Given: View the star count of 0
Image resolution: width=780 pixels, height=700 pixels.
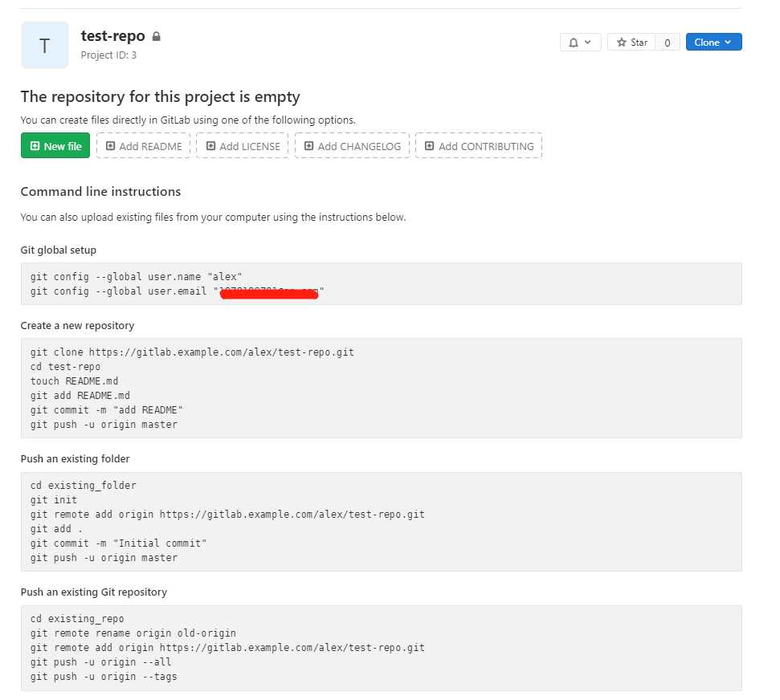Looking at the screenshot, I should coord(668,43).
